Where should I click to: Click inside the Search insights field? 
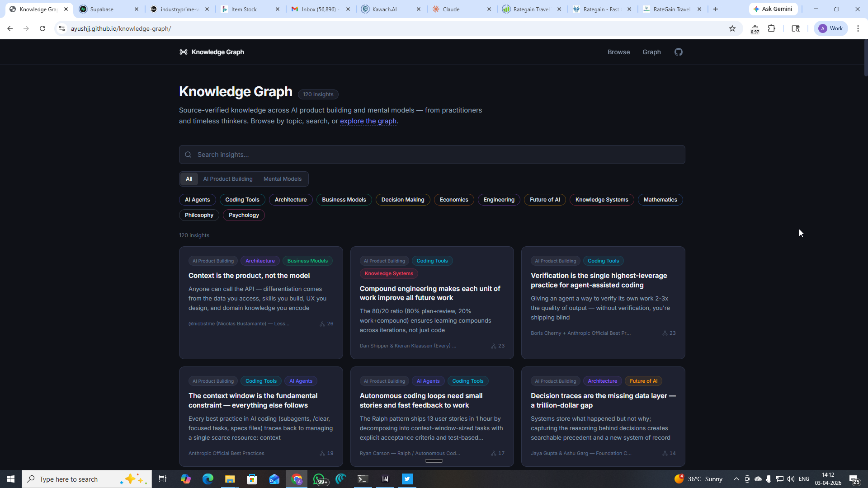[x=432, y=154]
